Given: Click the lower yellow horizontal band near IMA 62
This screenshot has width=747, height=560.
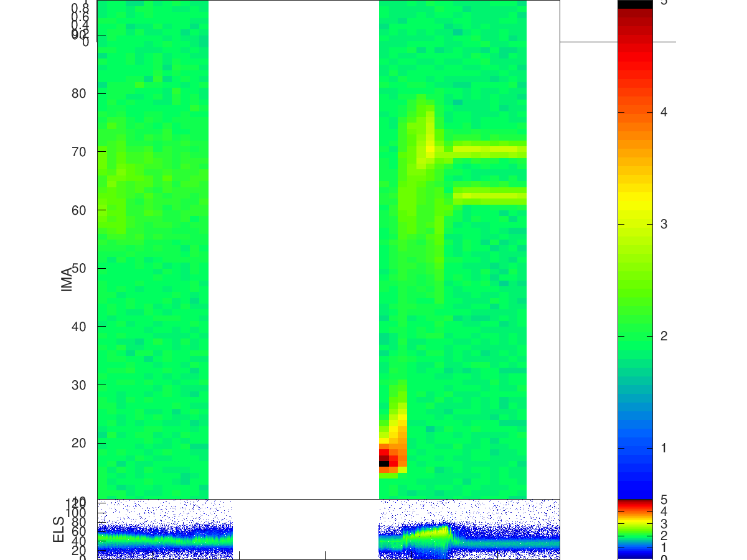Looking at the screenshot, I should [x=490, y=197].
